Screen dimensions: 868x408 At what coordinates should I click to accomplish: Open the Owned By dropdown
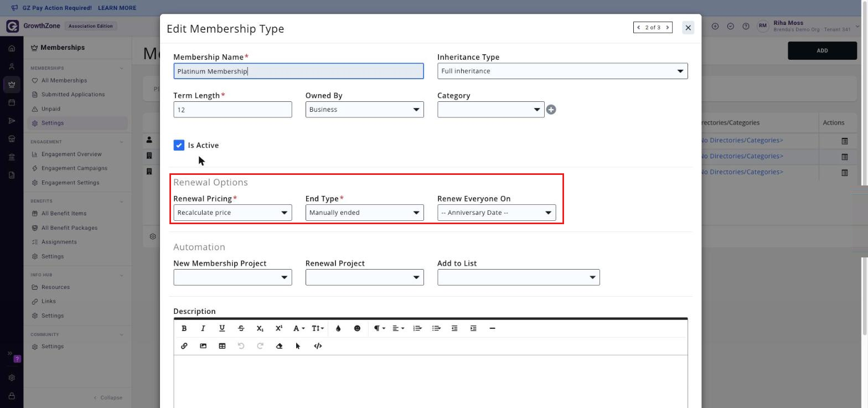364,110
